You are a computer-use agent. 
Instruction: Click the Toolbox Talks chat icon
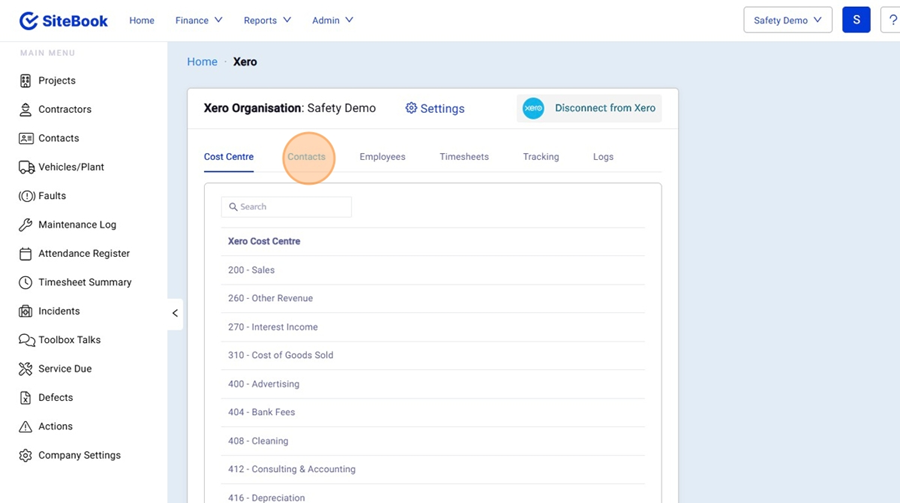tap(26, 340)
